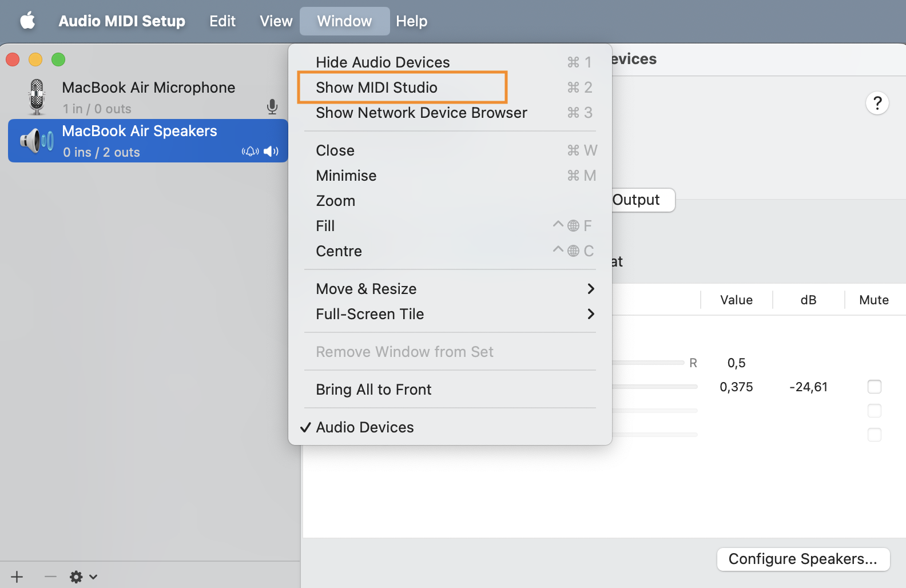Choose Hide Audio Devices
This screenshot has height=588, width=906.
pyautogui.click(x=450, y=62)
